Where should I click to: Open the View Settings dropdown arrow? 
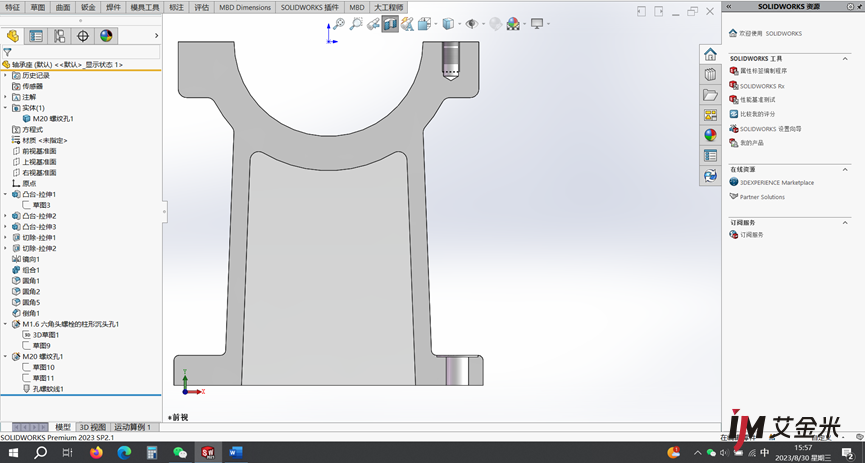coord(548,24)
